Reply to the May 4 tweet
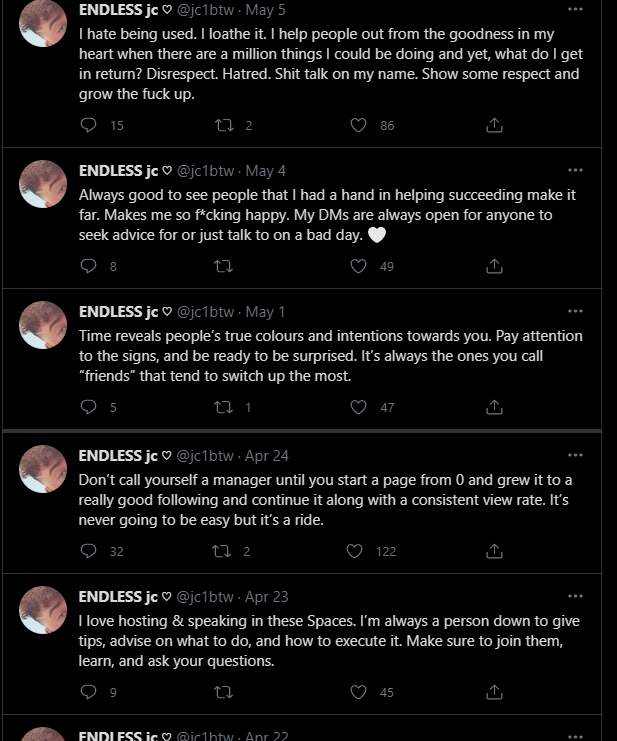Screen dimensions: 617x741 (88, 266)
